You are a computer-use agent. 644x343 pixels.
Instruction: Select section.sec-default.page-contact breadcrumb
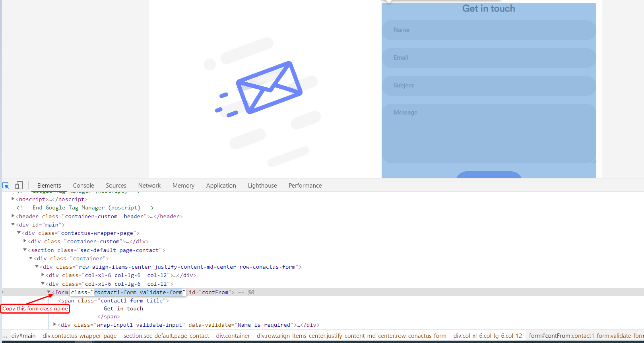coord(166,336)
